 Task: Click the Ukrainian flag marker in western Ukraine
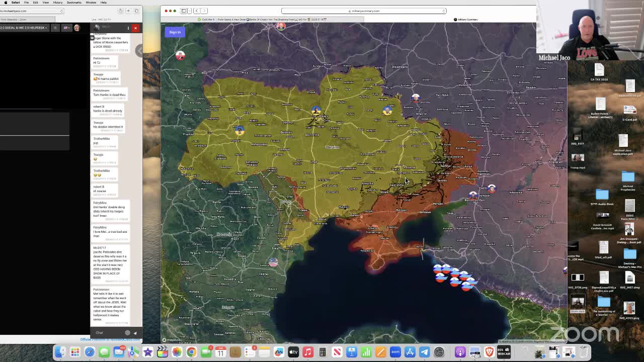coord(239,130)
